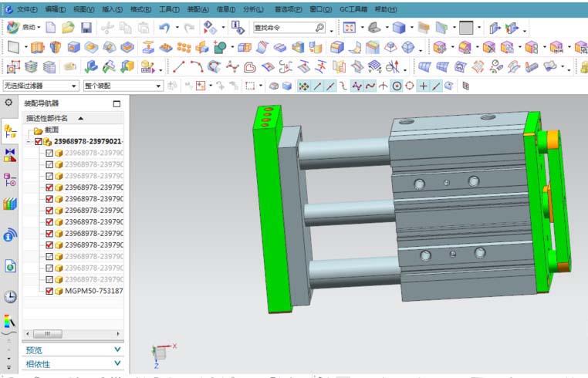Viewport: 588px width, 378px height.
Task: Fit the view with the red arrows icon
Action: [x=349, y=27]
